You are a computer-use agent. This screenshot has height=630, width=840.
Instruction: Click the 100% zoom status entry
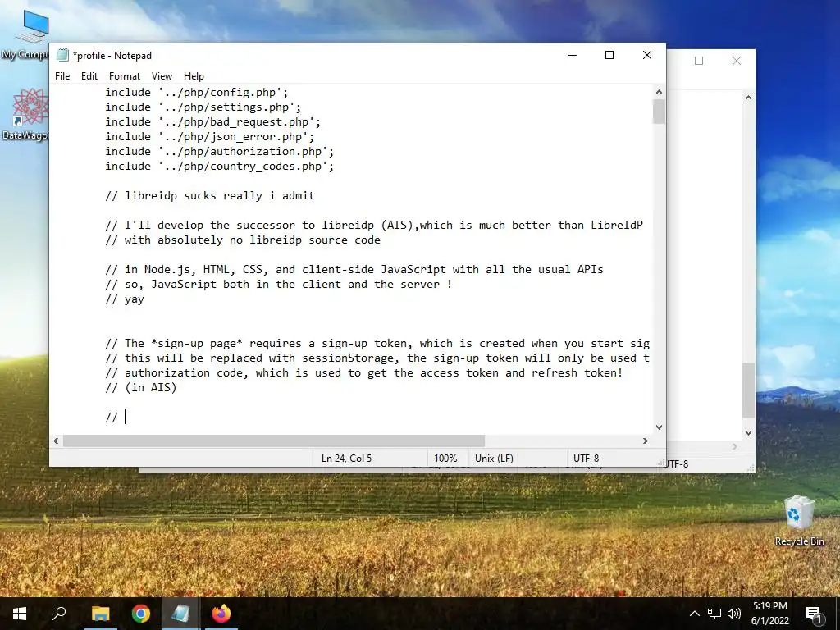point(445,459)
